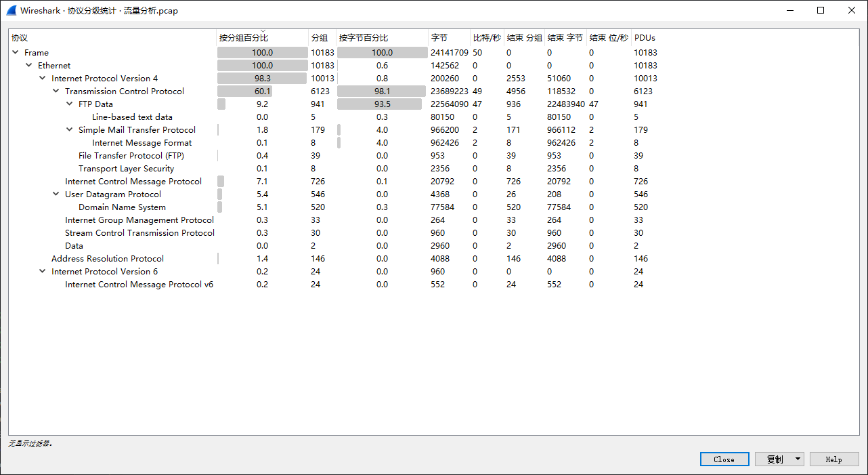The image size is (868, 475).
Task: Maximize the protocol hierarchy window
Action: 821,10
